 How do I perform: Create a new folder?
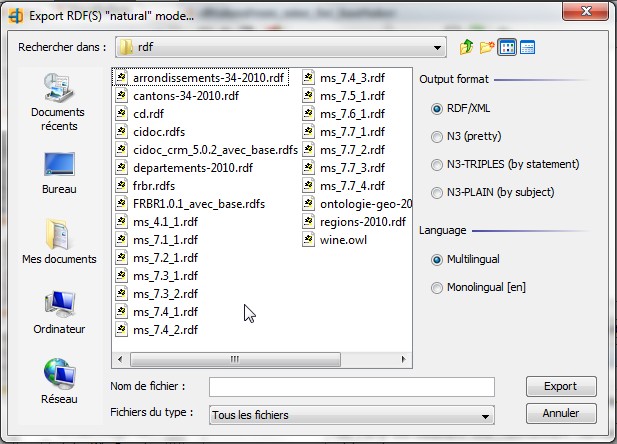[487, 47]
